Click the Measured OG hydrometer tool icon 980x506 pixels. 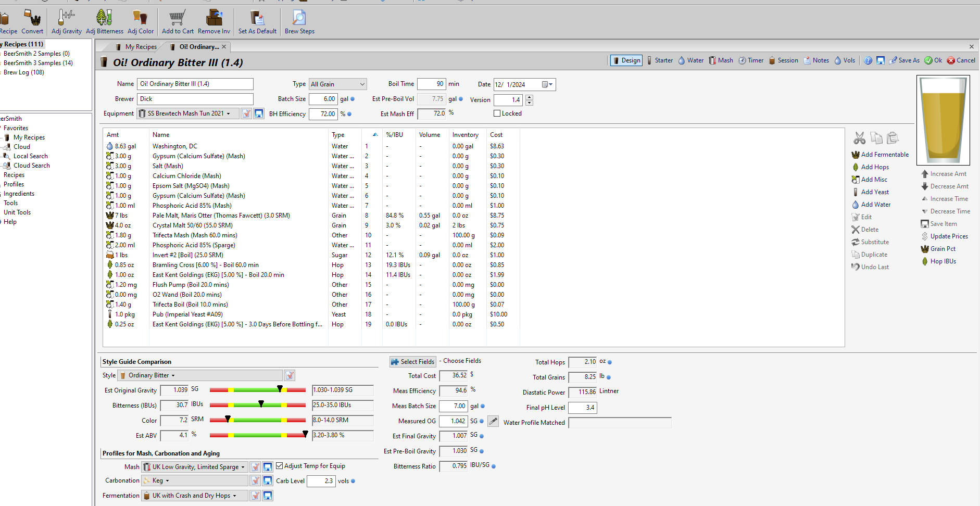(493, 421)
